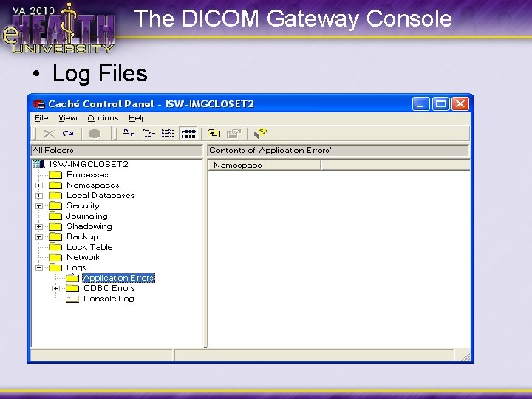The height and width of the screenshot is (399, 532).
Task: Select the Backup tree label
Action: click(x=83, y=236)
